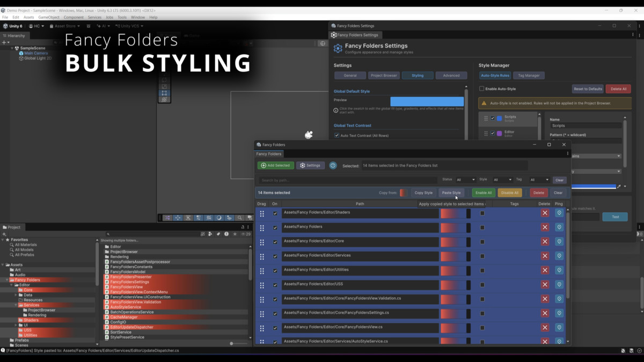Image resolution: width=644 pixels, height=362 pixels.
Task: Click the favorites star icon in Project toolbar
Action: coord(235,234)
